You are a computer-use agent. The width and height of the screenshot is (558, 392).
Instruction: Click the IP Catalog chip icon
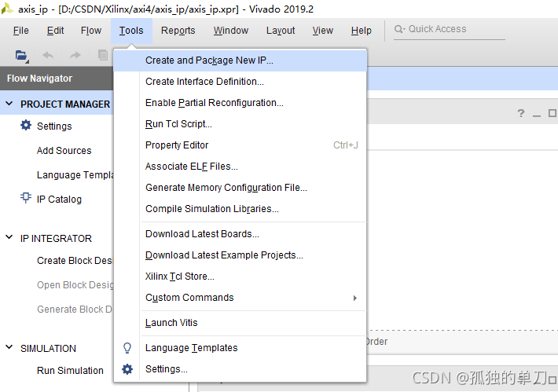(x=26, y=198)
